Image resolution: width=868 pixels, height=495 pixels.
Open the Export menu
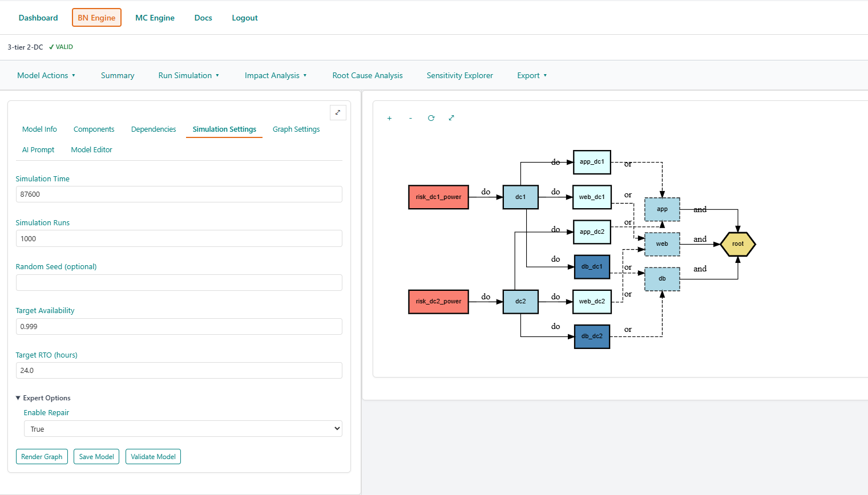point(532,75)
